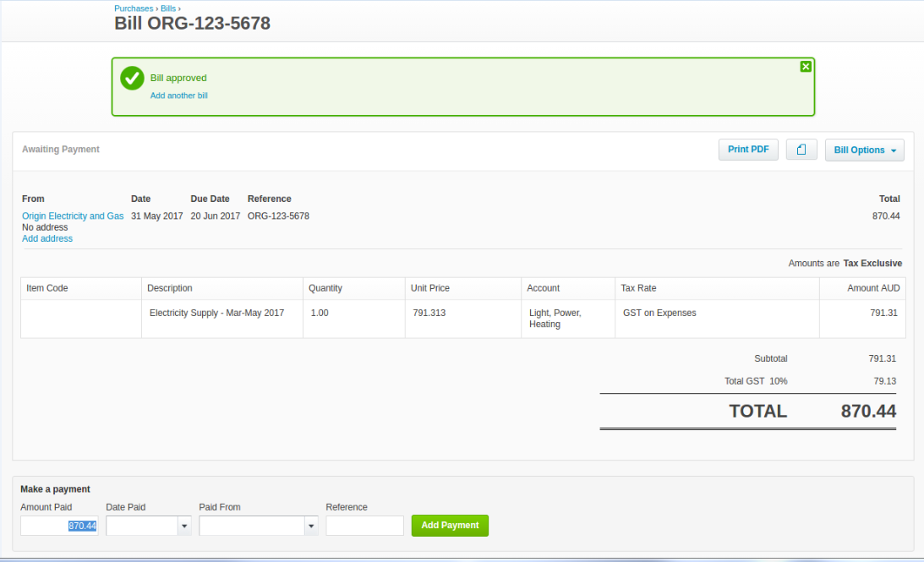This screenshot has height=562, width=924.
Task: Click the green checkmark approval icon
Action: pos(132,78)
